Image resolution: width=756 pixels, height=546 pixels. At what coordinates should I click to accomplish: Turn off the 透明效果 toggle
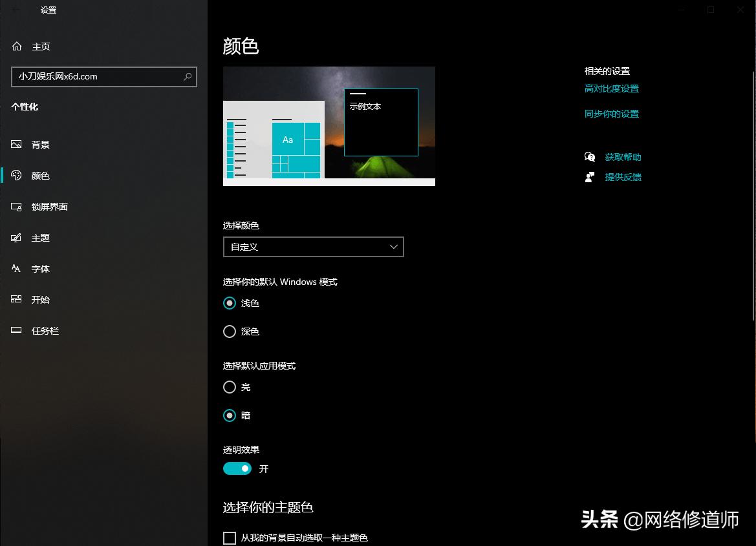[x=237, y=468]
